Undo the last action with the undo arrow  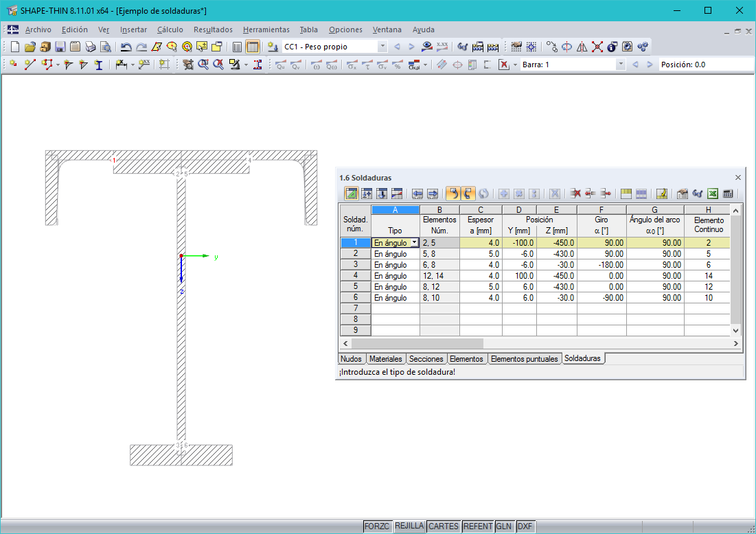(x=126, y=47)
